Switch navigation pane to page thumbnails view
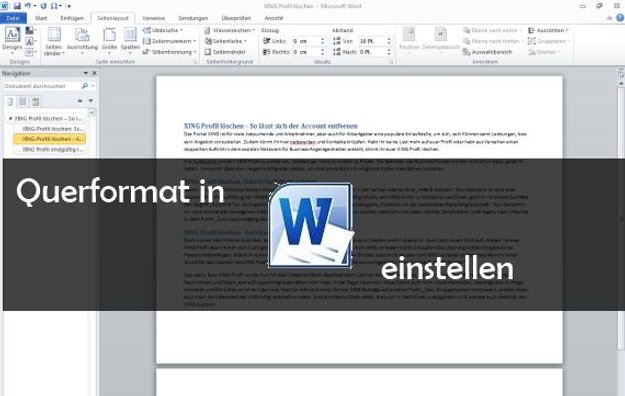Viewport: 625px width, 396px height. point(23,102)
